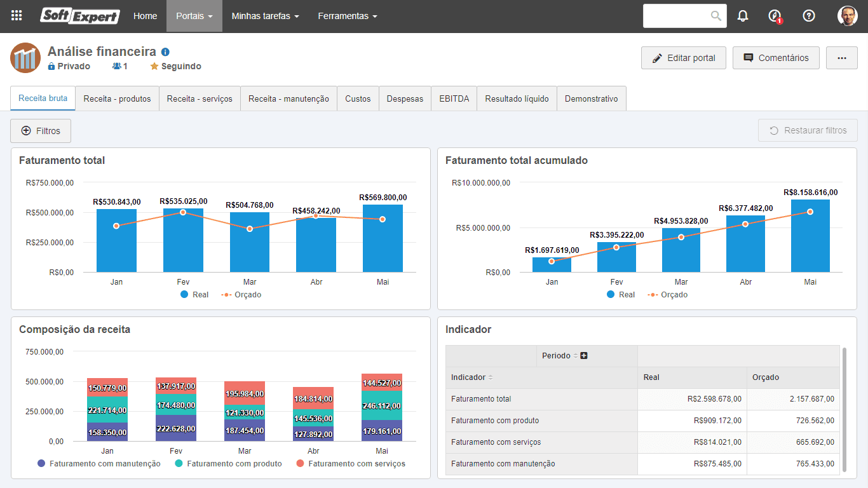
Task: Select the Receita bruta tab
Action: (43, 98)
